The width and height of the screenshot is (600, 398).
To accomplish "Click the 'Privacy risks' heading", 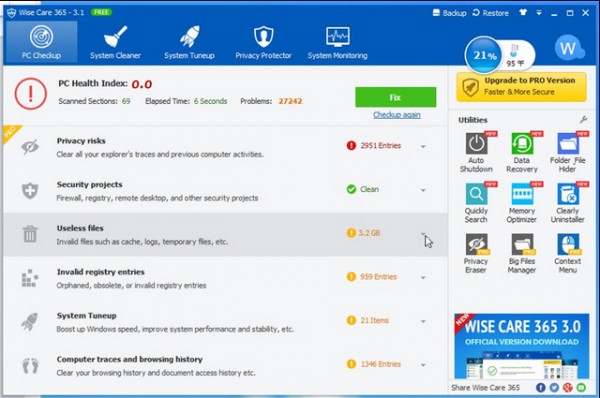I will coord(81,141).
